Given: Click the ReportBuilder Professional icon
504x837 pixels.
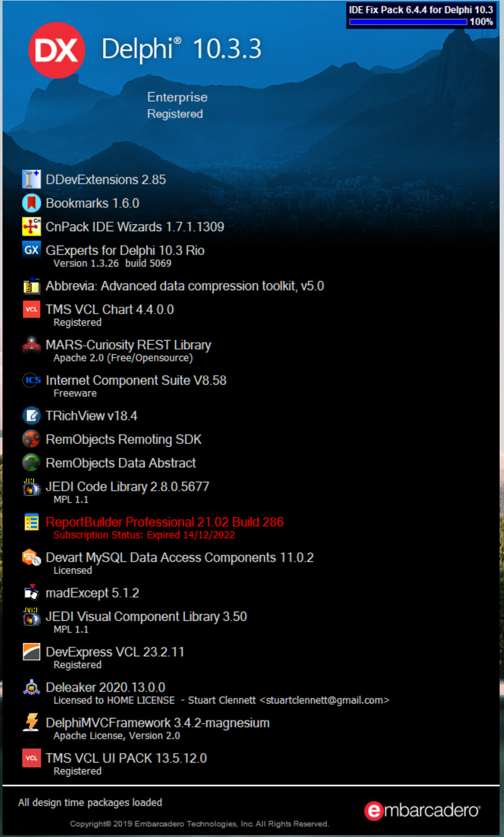Looking at the screenshot, I should [x=31, y=522].
